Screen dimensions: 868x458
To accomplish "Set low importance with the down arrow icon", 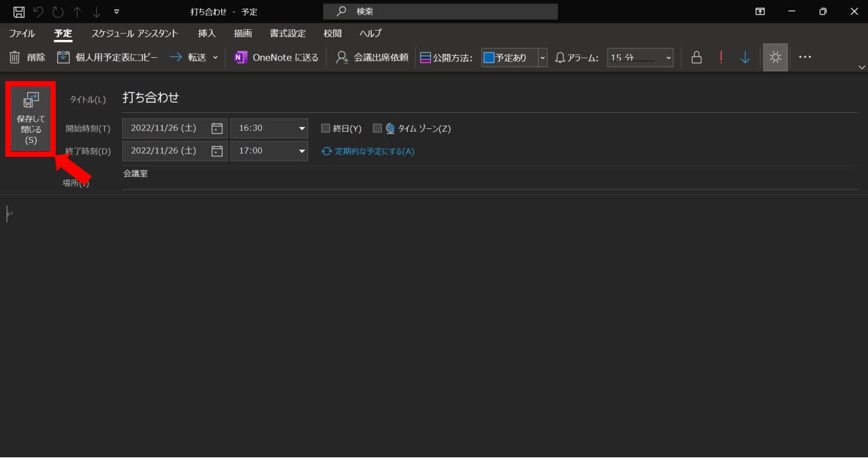I will click(x=745, y=58).
